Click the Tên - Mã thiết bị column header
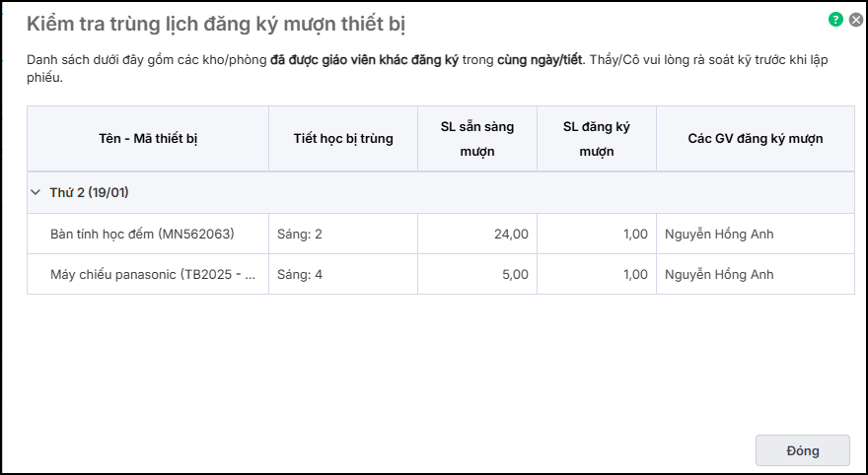Image resolution: width=868 pixels, height=475 pixels. 148,139
